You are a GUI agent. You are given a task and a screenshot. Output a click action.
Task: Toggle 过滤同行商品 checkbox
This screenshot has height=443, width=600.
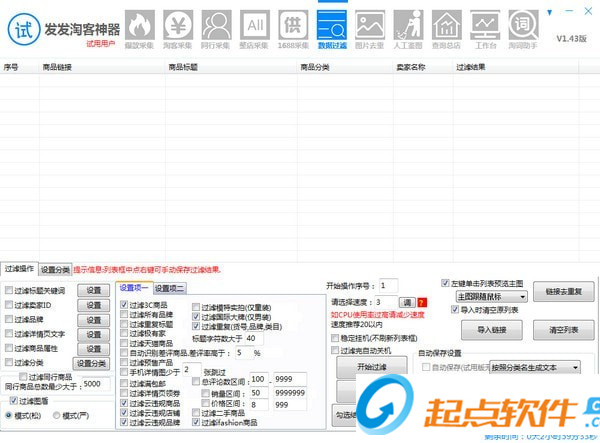(23, 377)
